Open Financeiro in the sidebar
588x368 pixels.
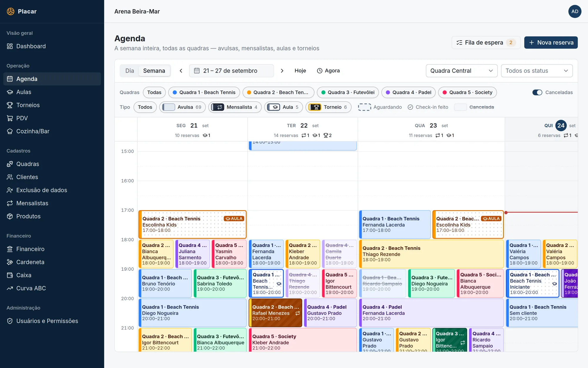coord(52,249)
